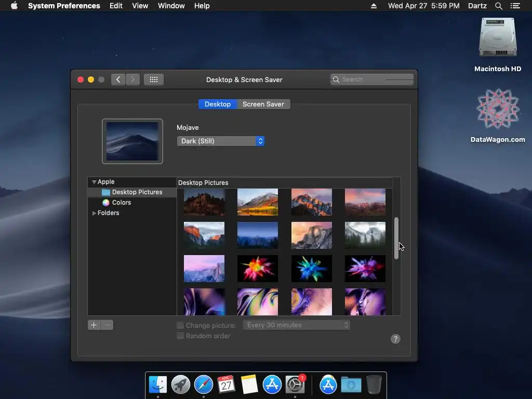
Task: Enable the Random order checkbox
Action: click(x=180, y=336)
